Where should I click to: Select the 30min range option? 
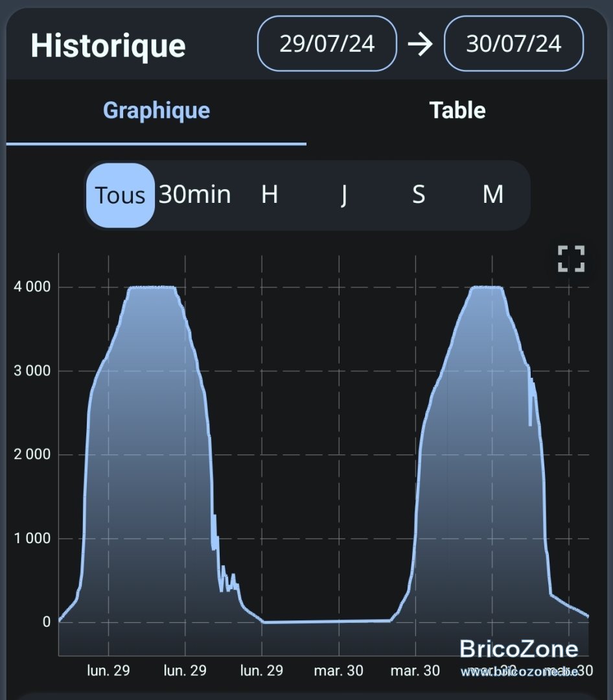(194, 194)
